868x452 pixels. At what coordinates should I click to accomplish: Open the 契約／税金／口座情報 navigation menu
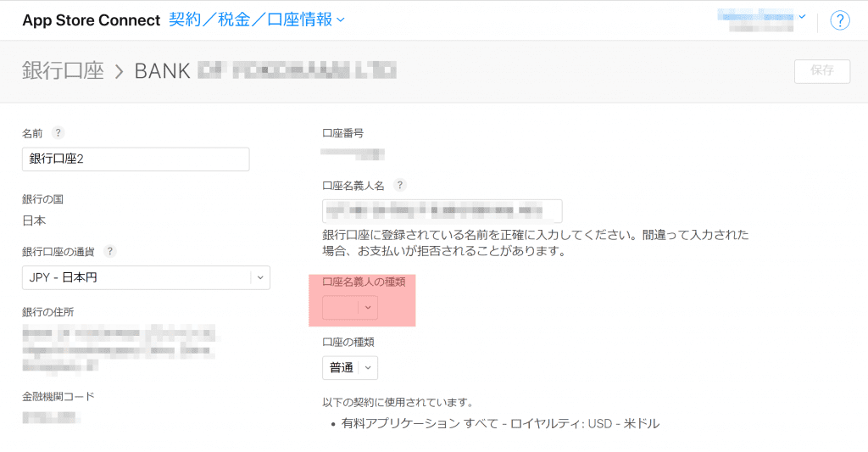coord(257,20)
